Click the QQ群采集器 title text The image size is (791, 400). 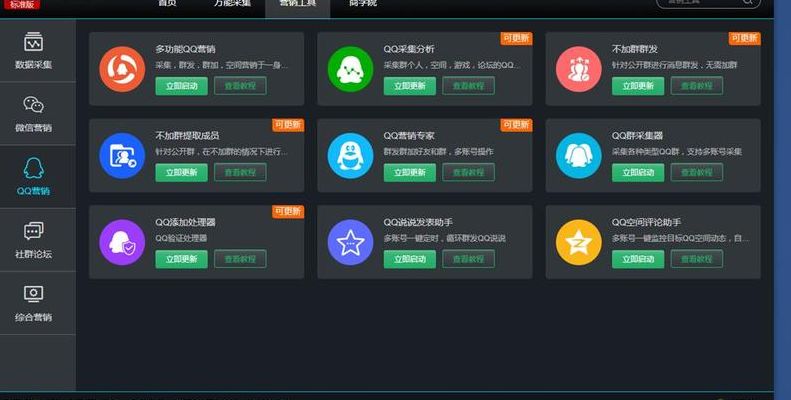pyautogui.click(x=637, y=136)
